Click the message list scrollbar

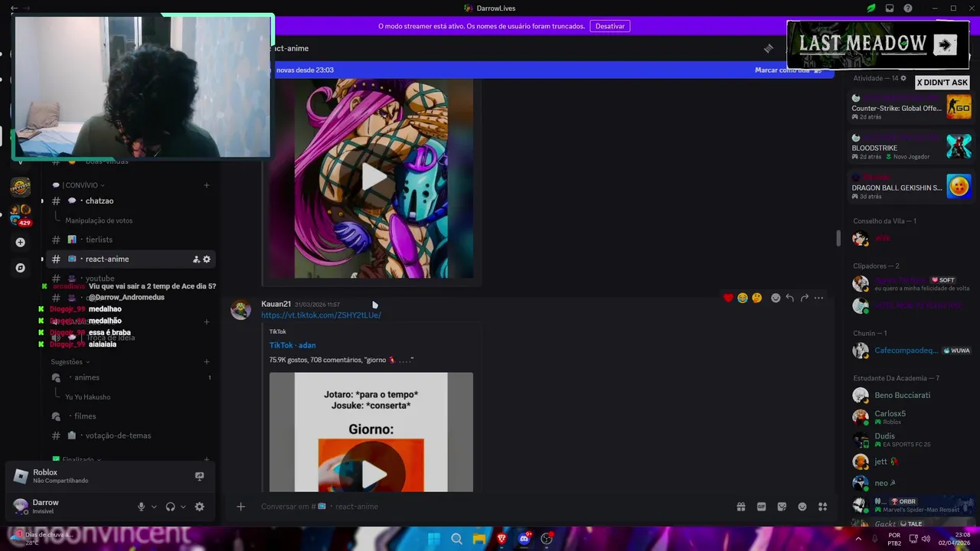(838, 238)
